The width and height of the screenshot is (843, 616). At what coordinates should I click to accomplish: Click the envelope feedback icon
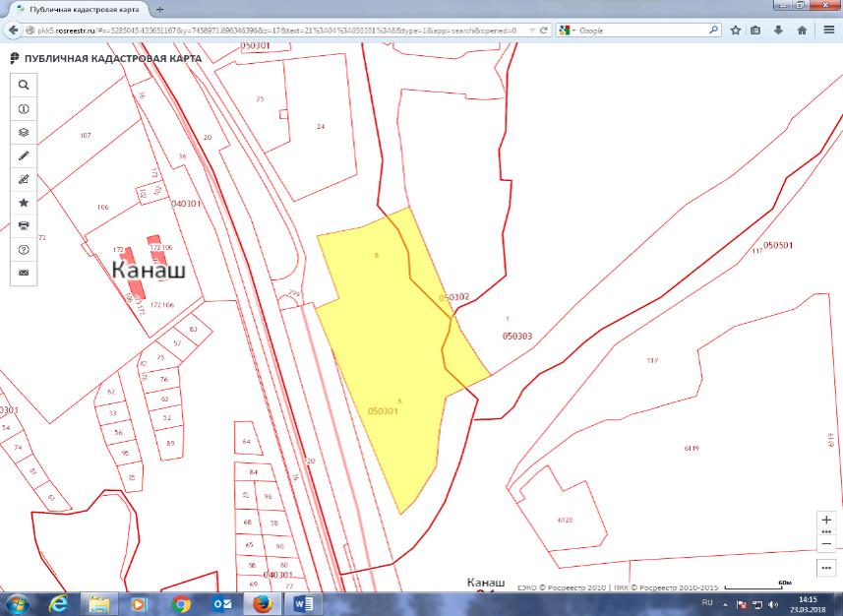click(x=24, y=272)
